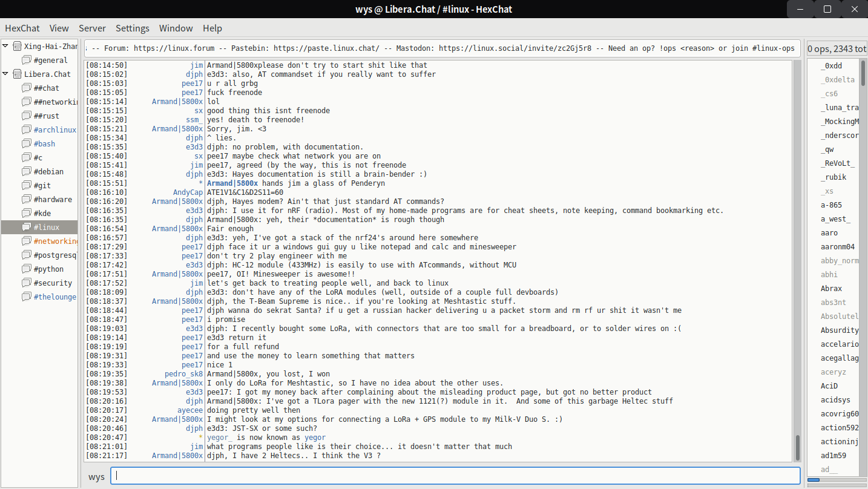868x489 pixels.
Task: Select user _0xdelta in the user list
Action: point(838,79)
